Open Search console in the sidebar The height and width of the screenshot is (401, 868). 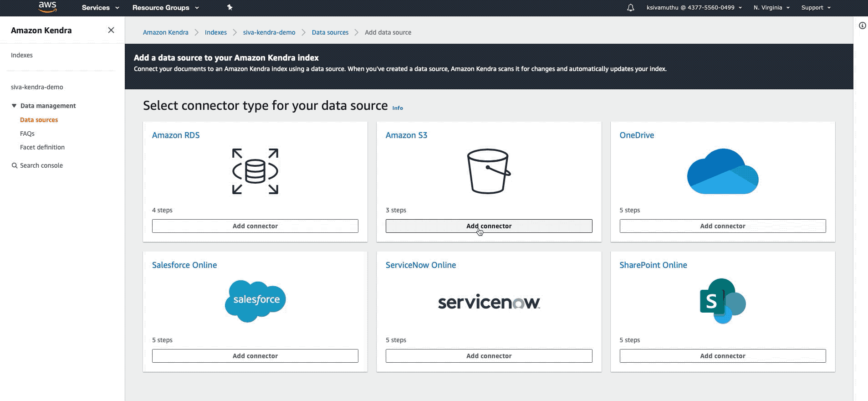click(x=37, y=165)
